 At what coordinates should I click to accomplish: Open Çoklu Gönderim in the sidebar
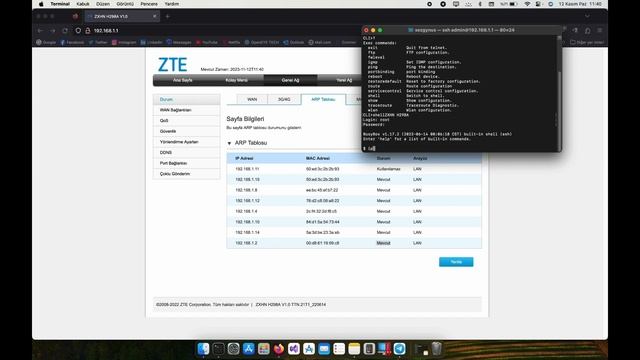tap(187, 173)
